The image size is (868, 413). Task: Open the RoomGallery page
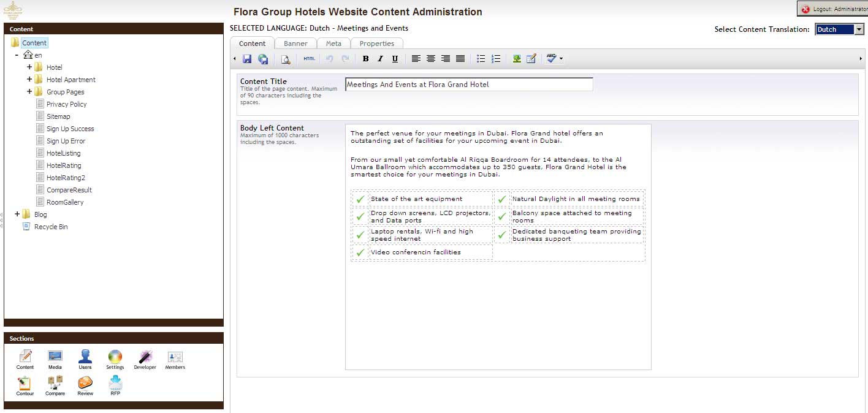65,202
